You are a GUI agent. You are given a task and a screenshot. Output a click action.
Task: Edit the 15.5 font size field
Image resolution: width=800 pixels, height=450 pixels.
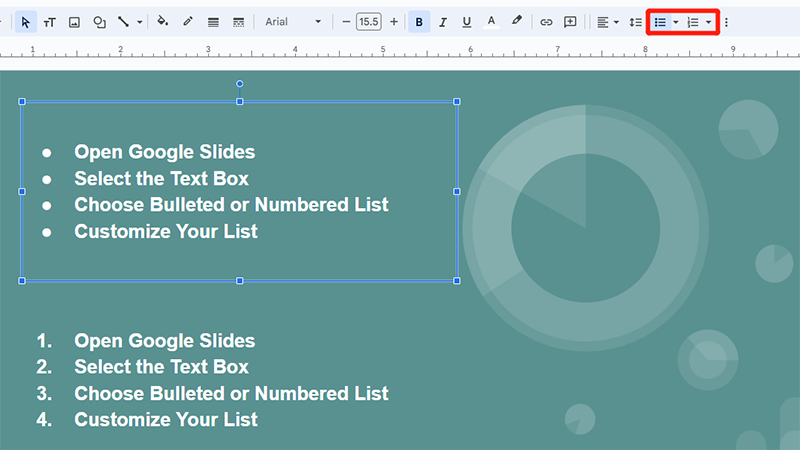368,22
